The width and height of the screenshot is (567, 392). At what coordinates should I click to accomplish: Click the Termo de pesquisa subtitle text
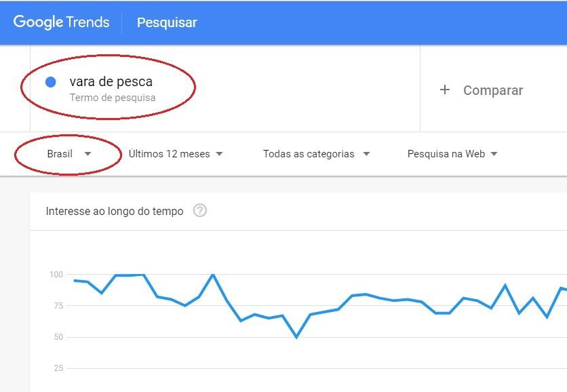coord(113,98)
